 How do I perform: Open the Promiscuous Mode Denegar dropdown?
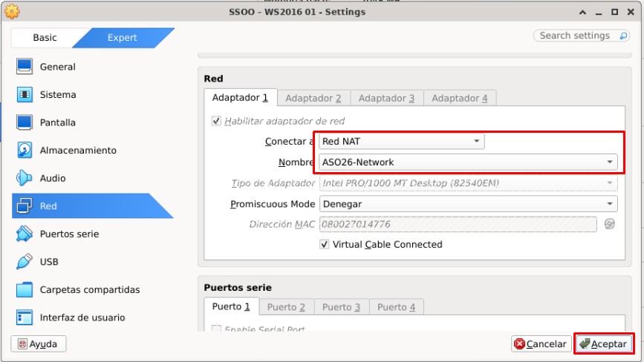(468, 204)
